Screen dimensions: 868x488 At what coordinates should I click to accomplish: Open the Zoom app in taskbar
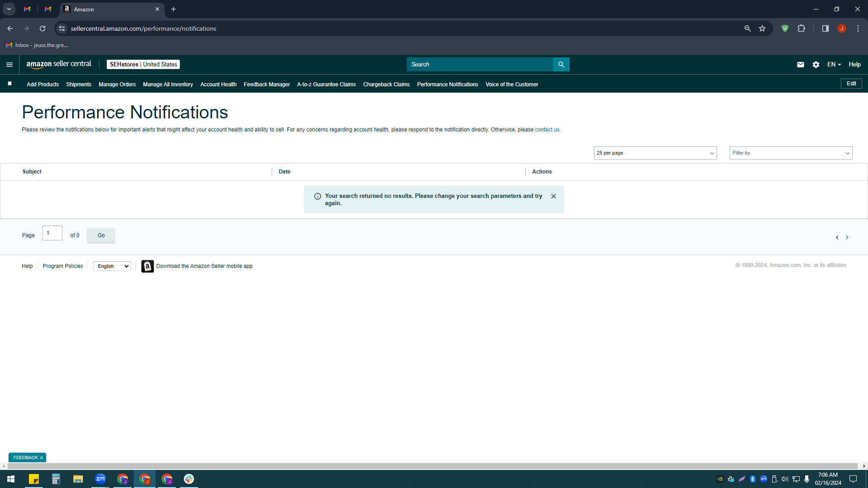pyautogui.click(x=100, y=479)
